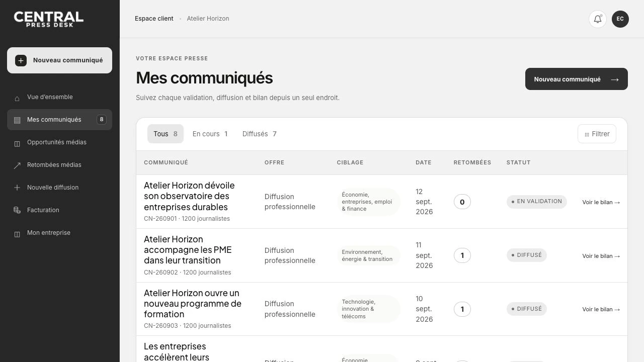Click the EN VALIDATION status badge

[537, 202]
